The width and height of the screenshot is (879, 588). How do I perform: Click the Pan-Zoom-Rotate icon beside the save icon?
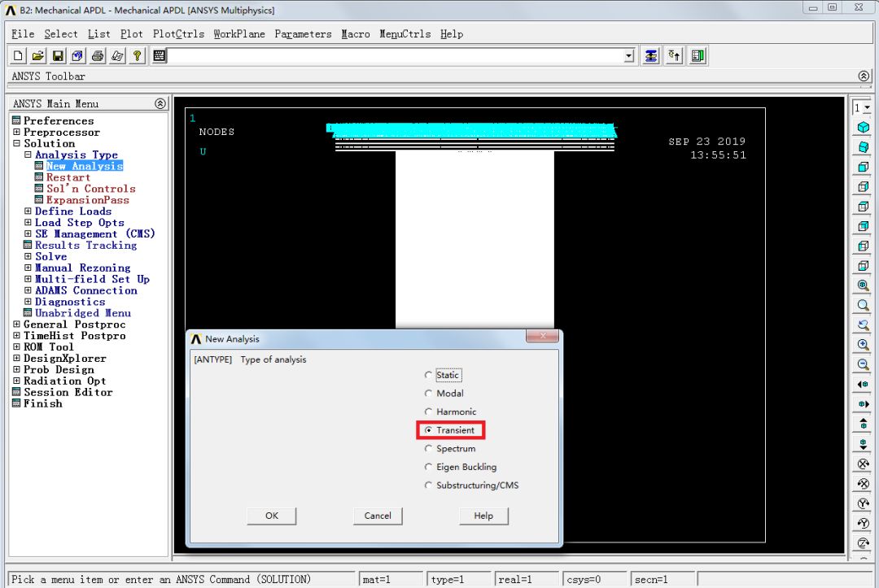tap(77, 56)
